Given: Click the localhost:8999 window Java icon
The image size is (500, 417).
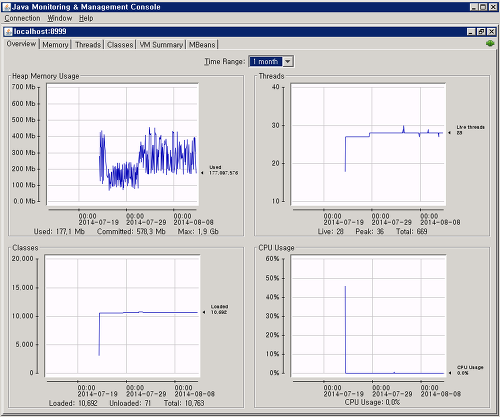Looking at the screenshot, I should (8, 32).
